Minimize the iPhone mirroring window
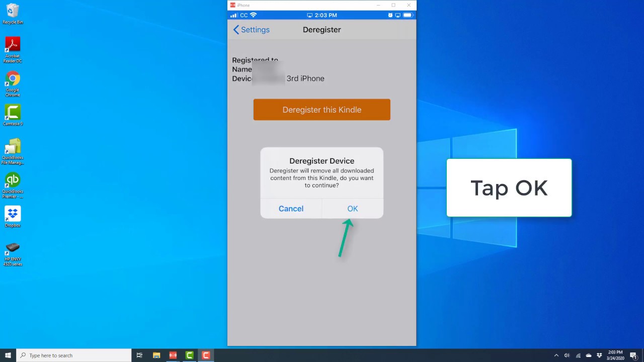 pyautogui.click(x=378, y=5)
